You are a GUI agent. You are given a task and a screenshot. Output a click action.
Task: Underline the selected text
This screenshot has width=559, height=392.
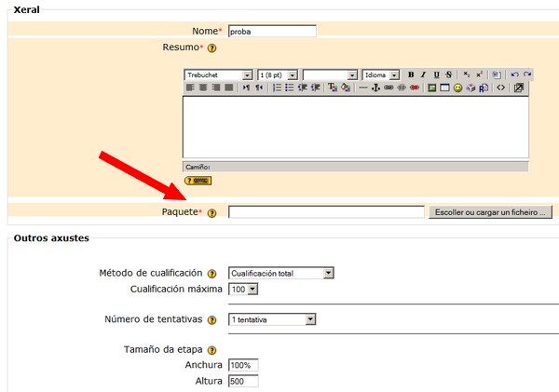[x=436, y=74]
